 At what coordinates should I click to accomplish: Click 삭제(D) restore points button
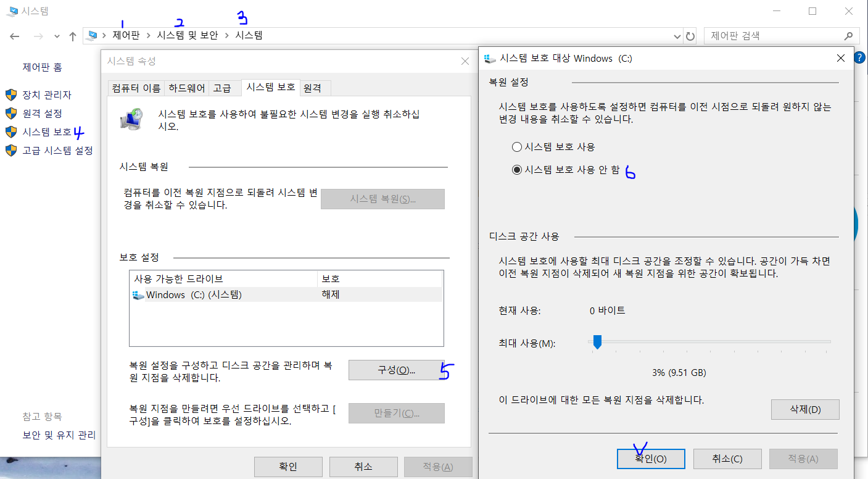click(x=805, y=409)
